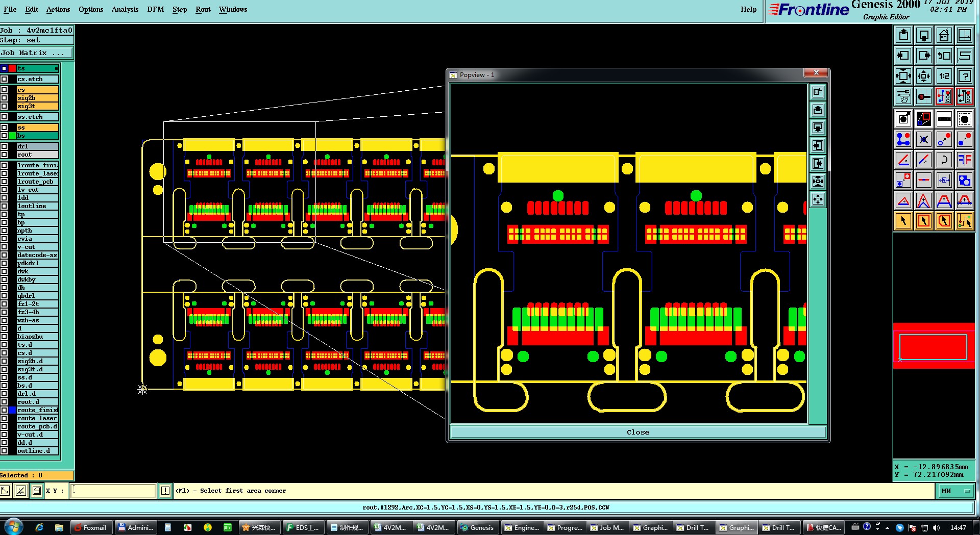The height and width of the screenshot is (535, 980).
Task: Click the Close button in Popview
Action: pyautogui.click(x=638, y=432)
